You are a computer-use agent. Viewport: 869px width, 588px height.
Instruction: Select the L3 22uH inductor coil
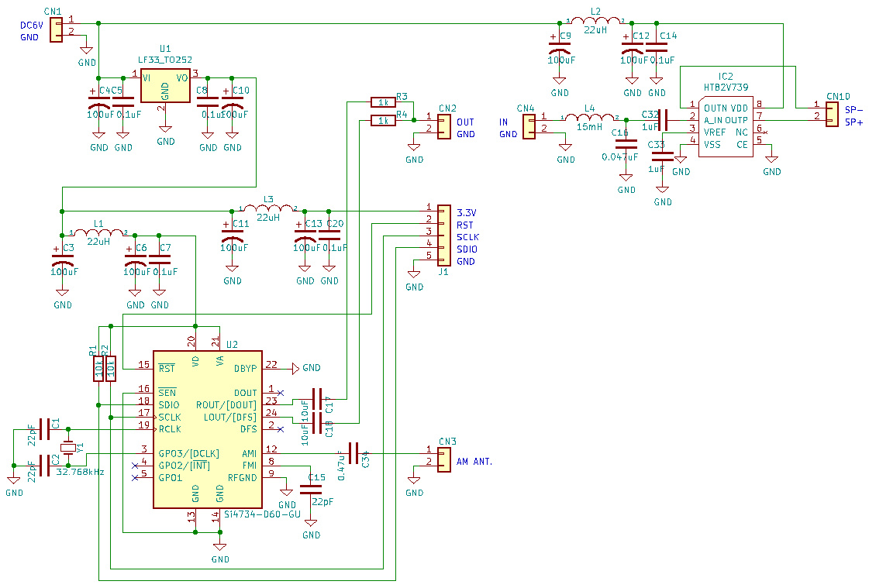coord(267,208)
